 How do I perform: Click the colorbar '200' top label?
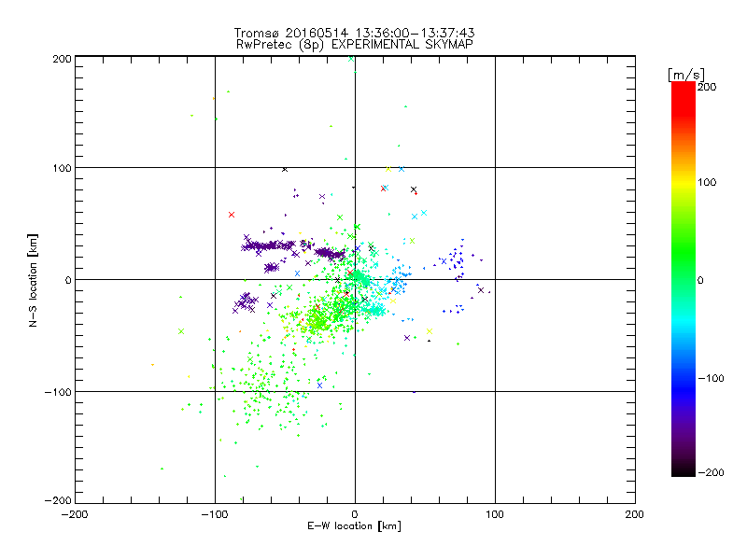click(707, 87)
